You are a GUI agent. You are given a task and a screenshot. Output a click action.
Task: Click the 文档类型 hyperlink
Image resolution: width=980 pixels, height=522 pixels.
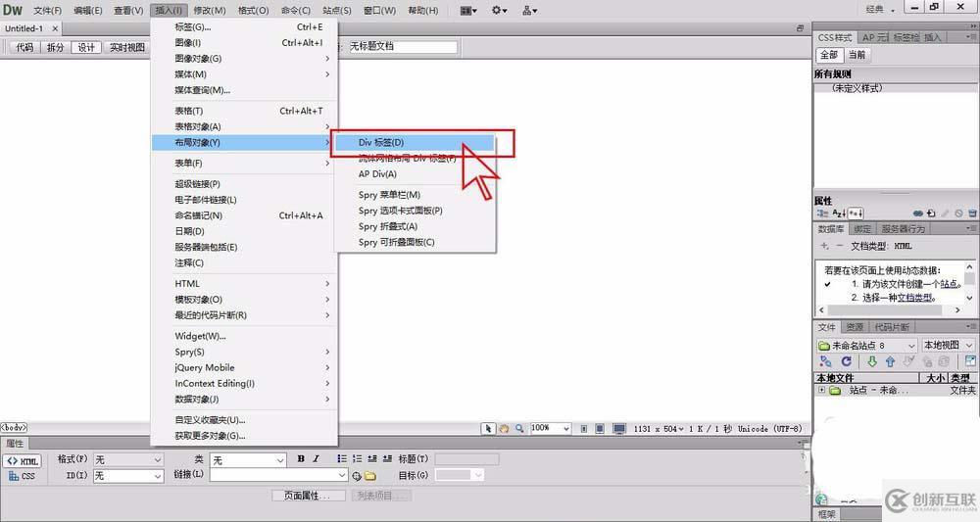(914, 298)
